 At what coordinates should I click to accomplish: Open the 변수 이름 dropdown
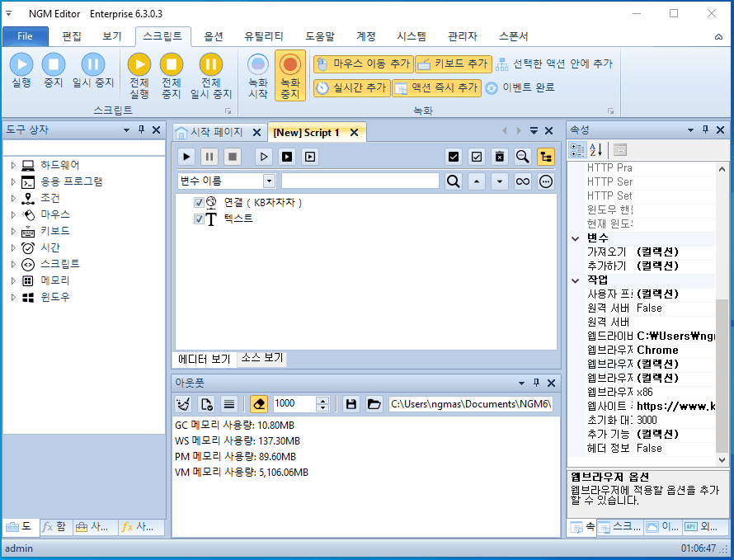pyautogui.click(x=269, y=181)
